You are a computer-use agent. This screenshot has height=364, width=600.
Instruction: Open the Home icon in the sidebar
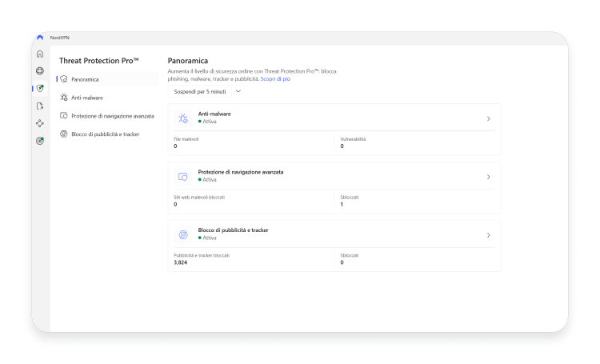click(x=40, y=54)
